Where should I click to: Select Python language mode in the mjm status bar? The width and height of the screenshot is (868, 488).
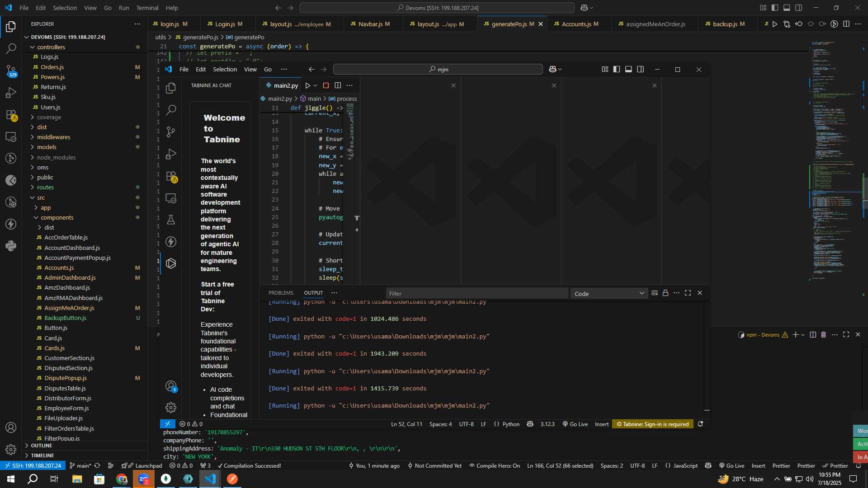point(511,424)
